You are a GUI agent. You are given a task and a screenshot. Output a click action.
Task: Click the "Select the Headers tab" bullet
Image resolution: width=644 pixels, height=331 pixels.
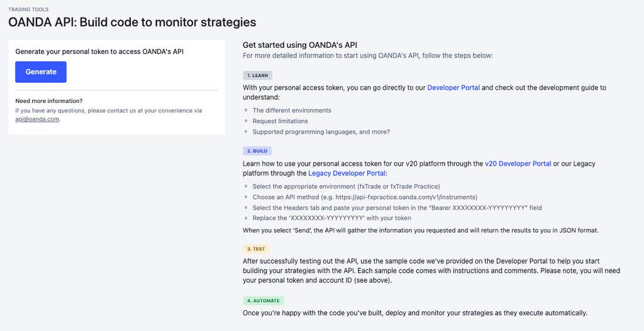(397, 208)
